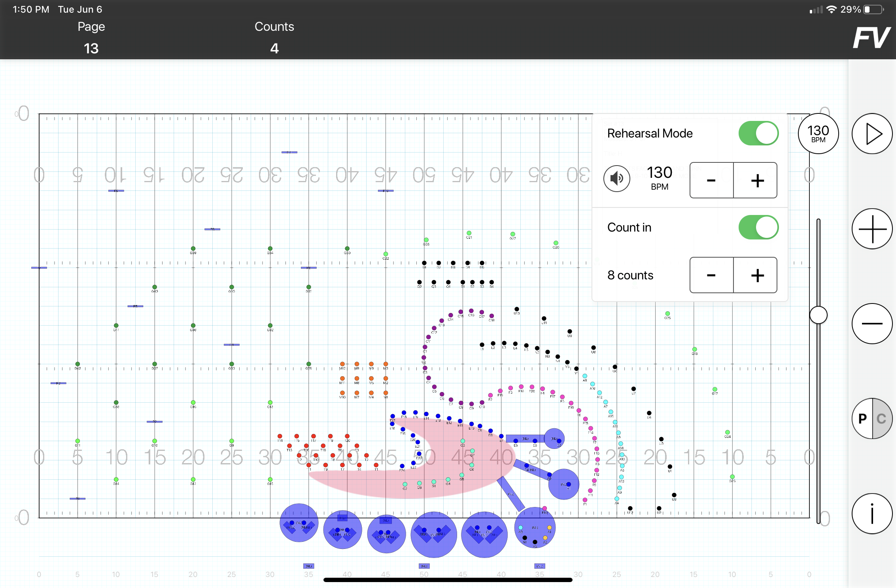Zoom out with the minus circle
Screen dimensions: 896x588
point(872,324)
